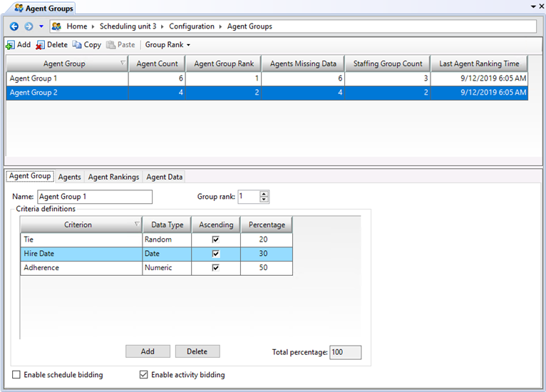Image resolution: width=546 pixels, height=392 pixels.
Task: Click the Forward navigation arrow icon
Action: (x=28, y=26)
